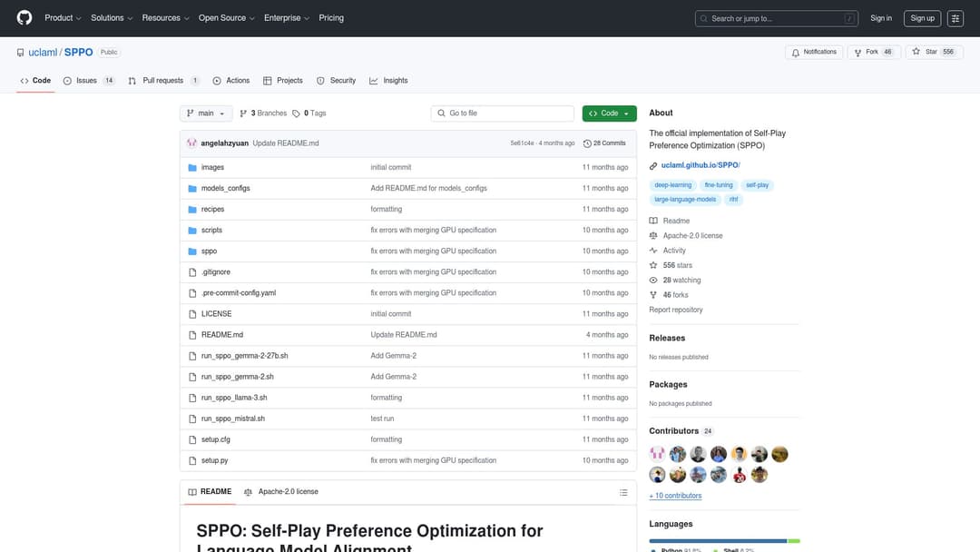Open the setup.cfg file
Screen dimensions: 980x552
[216, 440]
